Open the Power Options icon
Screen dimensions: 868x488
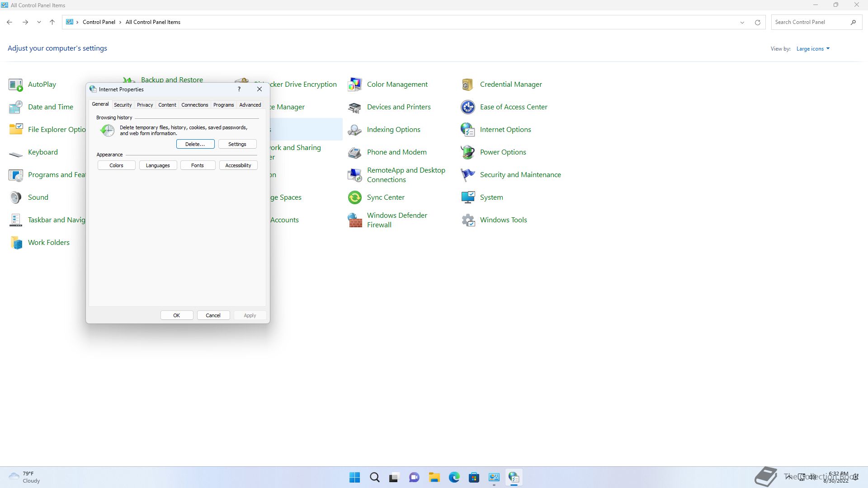point(468,152)
